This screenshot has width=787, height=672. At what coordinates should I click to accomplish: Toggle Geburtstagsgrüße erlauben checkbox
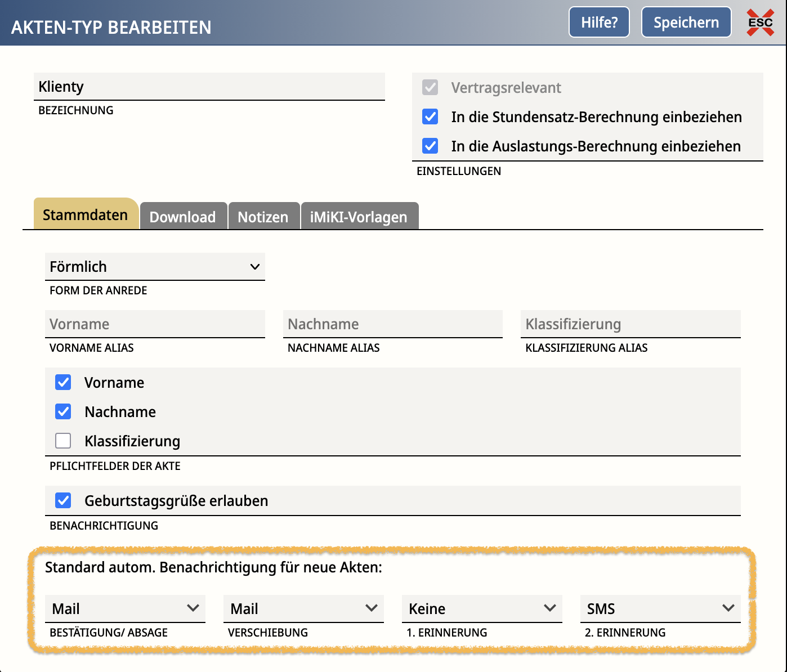click(63, 500)
